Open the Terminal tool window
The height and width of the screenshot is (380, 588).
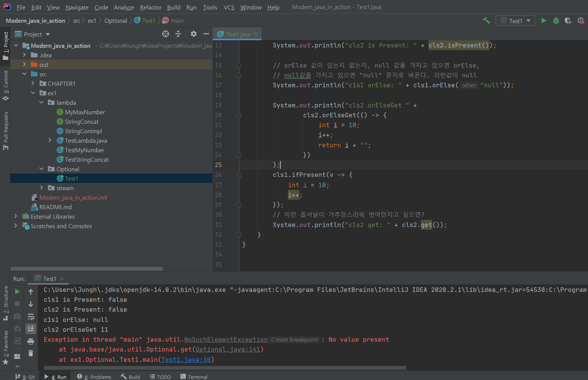click(x=194, y=377)
